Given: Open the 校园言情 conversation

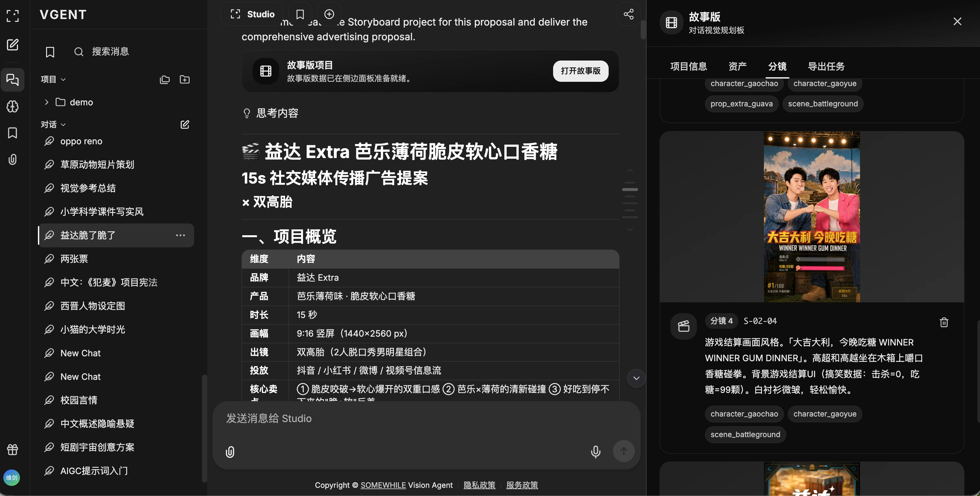Looking at the screenshot, I should (116, 400).
